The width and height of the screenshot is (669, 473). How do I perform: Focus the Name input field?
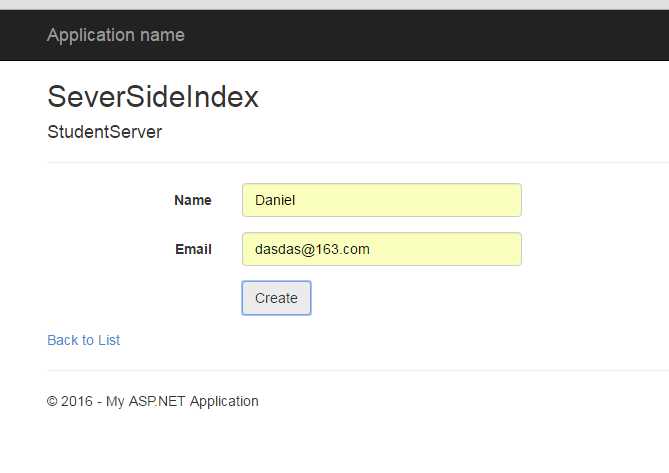381,200
